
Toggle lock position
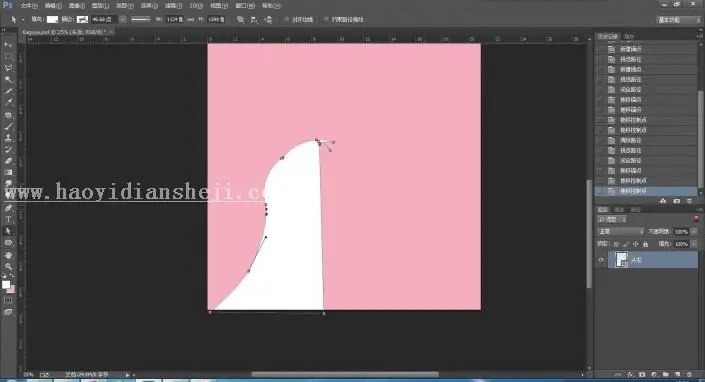[x=635, y=244]
